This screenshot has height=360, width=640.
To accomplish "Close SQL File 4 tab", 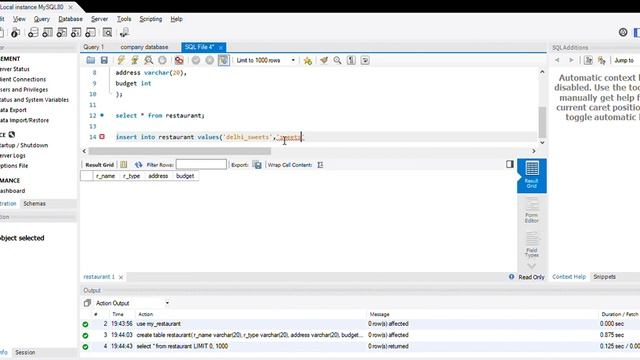I will pos(221,47).
